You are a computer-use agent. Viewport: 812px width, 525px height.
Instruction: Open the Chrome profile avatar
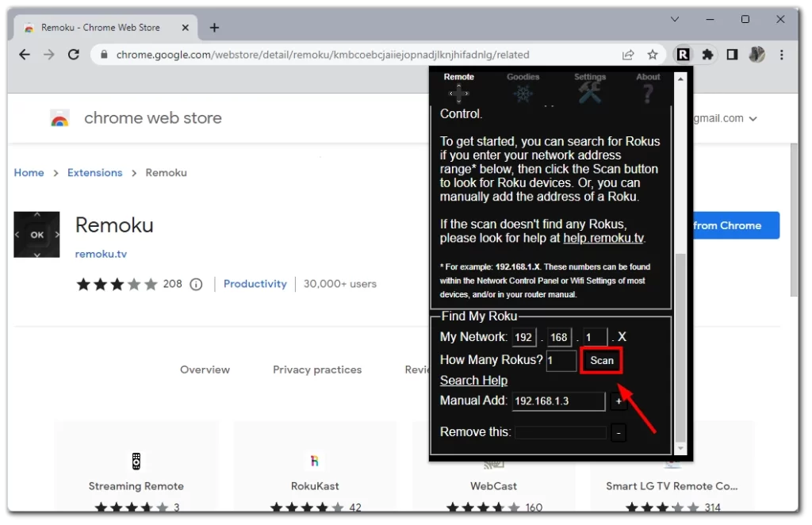(x=756, y=55)
